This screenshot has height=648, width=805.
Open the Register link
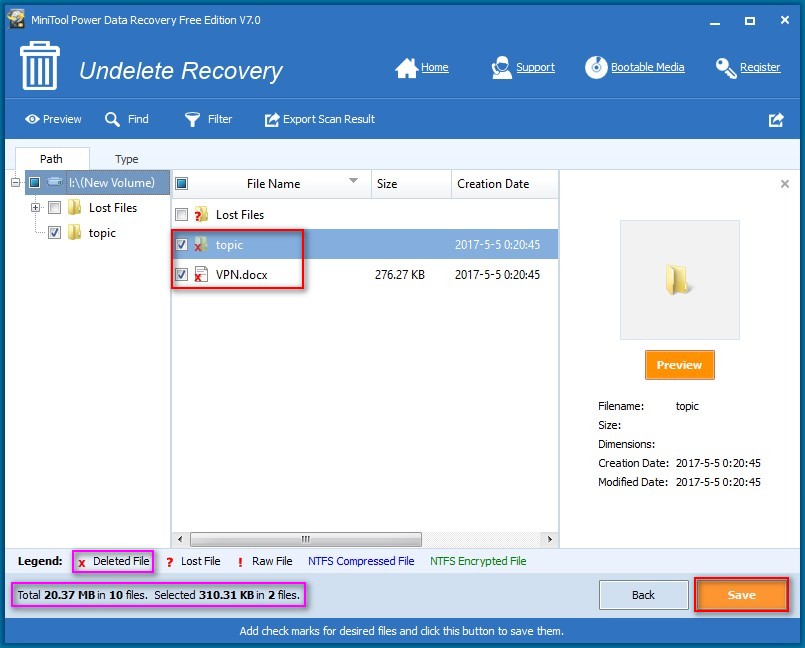(760, 67)
